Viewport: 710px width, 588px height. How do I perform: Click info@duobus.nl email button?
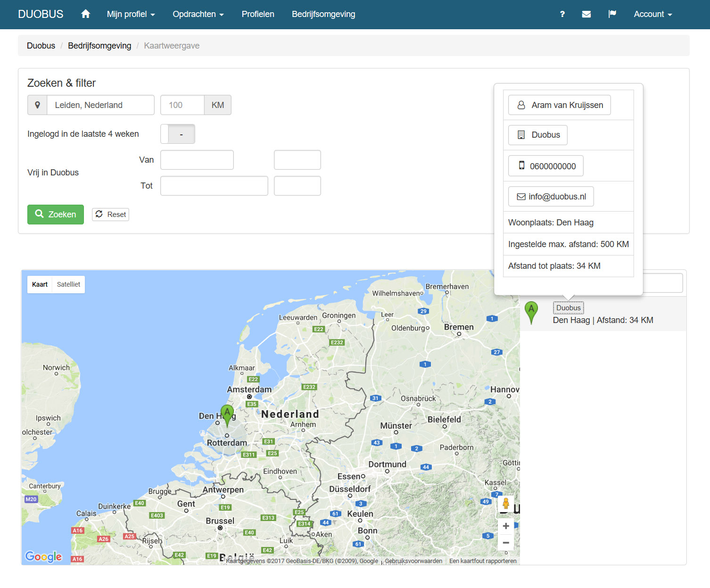click(x=551, y=197)
